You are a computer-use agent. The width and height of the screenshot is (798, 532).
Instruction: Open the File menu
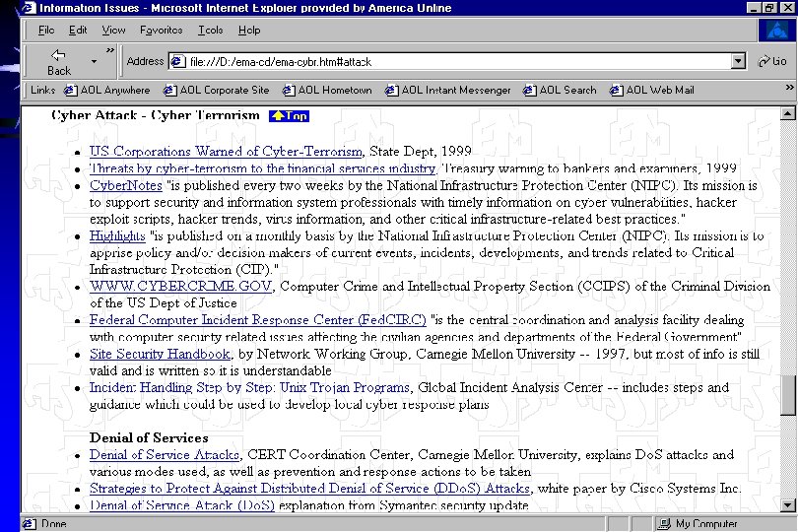[46, 30]
